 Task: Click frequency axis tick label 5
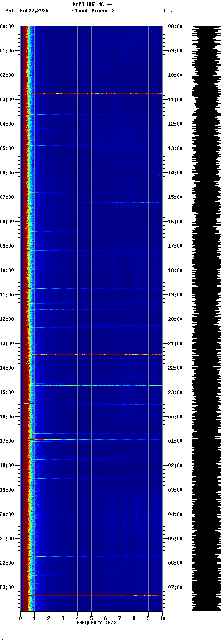point(91,618)
